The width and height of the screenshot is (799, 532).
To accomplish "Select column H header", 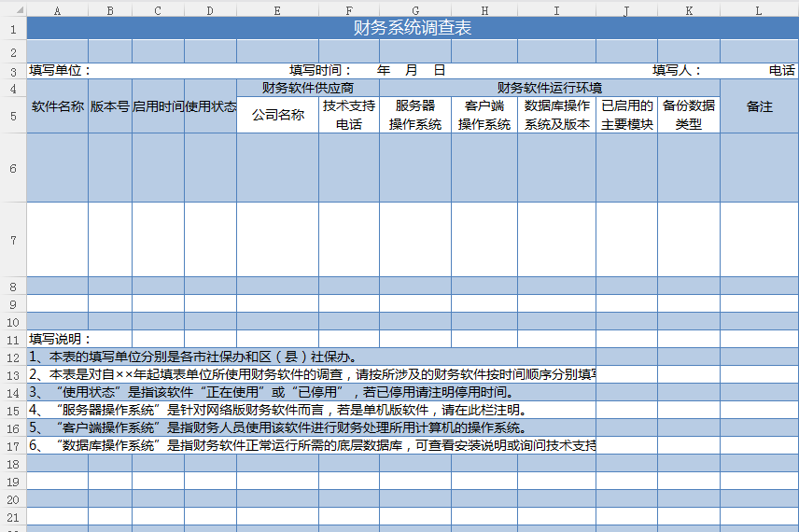I will coord(484,10).
